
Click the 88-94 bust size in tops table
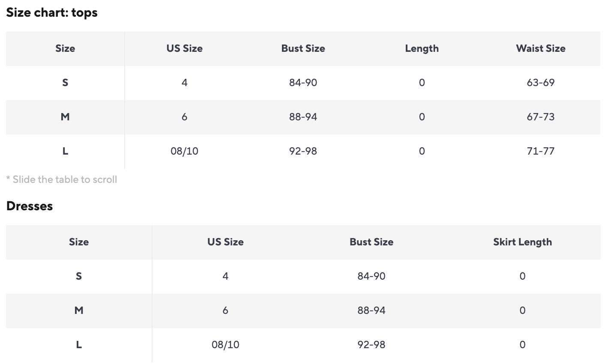303,117
